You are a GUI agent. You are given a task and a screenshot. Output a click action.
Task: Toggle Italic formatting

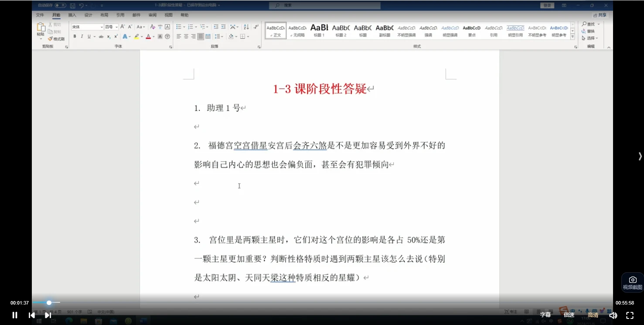[x=82, y=37]
